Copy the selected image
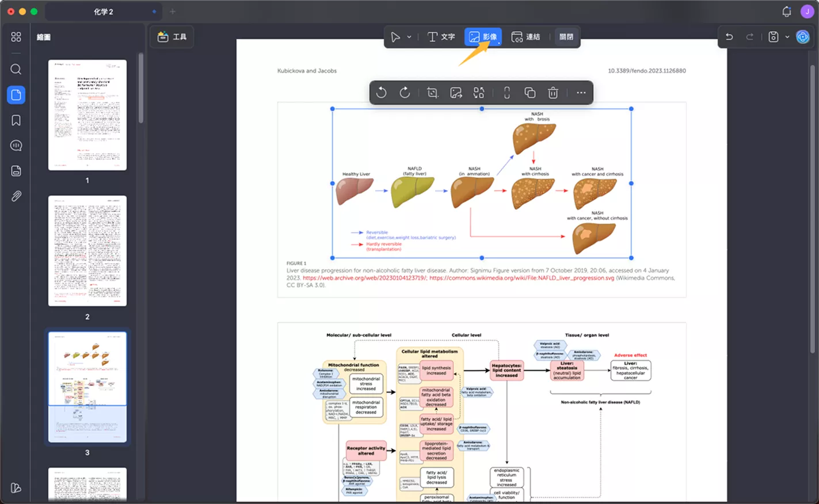This screenshot has width=819, height=504. click(530, 93)
